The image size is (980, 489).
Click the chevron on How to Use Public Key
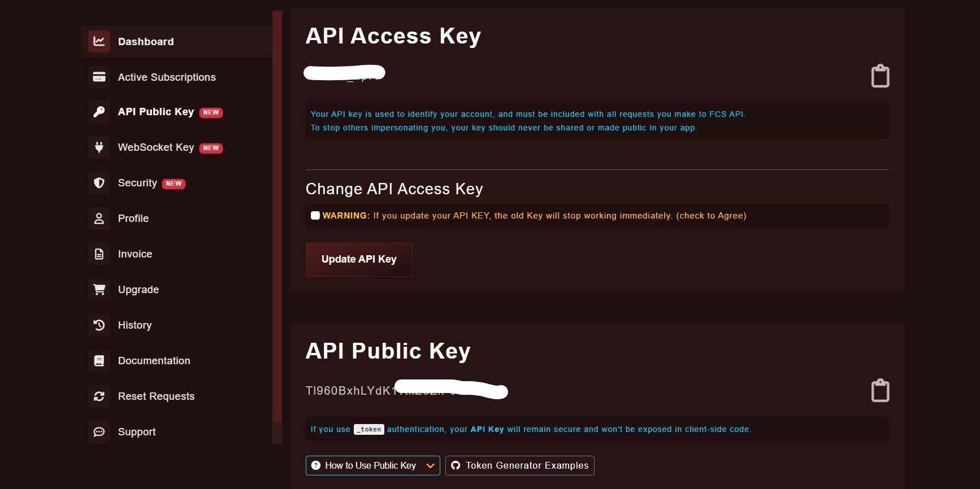[430, 466]
